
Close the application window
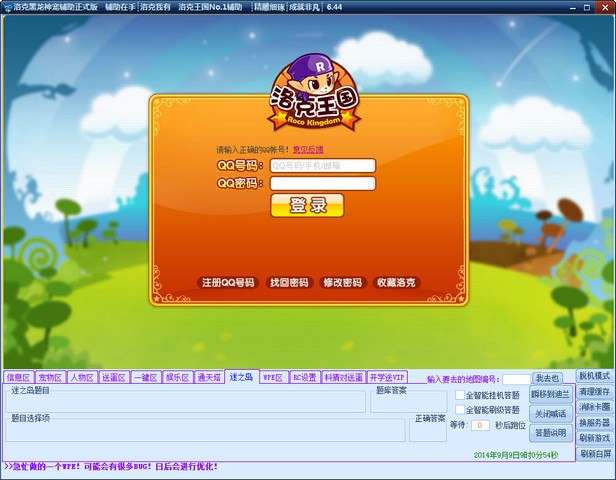pyautogui.click(x=605, y=7)
